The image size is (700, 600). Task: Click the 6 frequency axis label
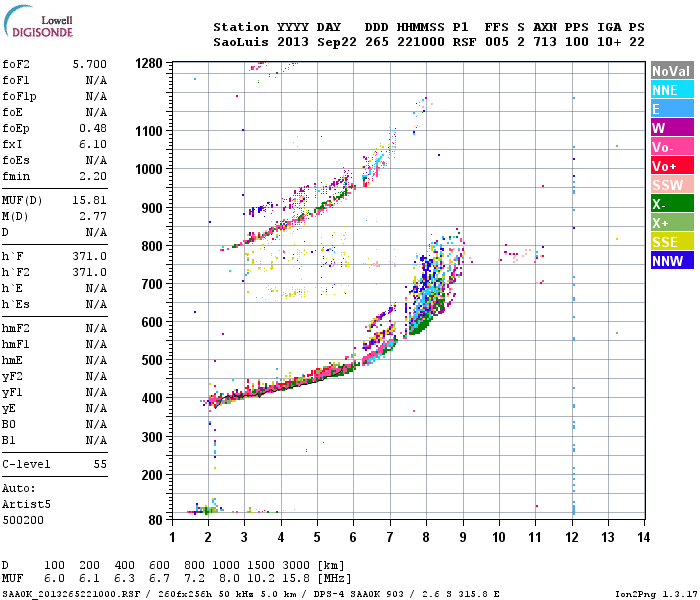tap(353, 537)
